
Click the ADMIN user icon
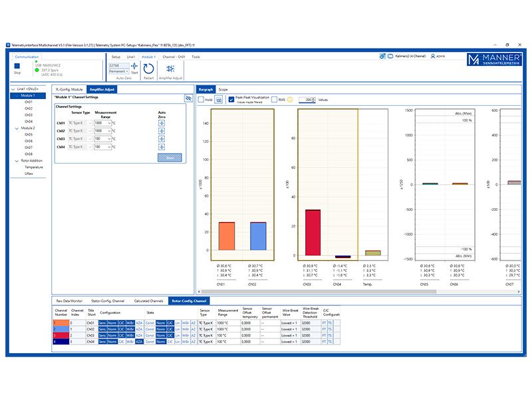tap(433, 57)
